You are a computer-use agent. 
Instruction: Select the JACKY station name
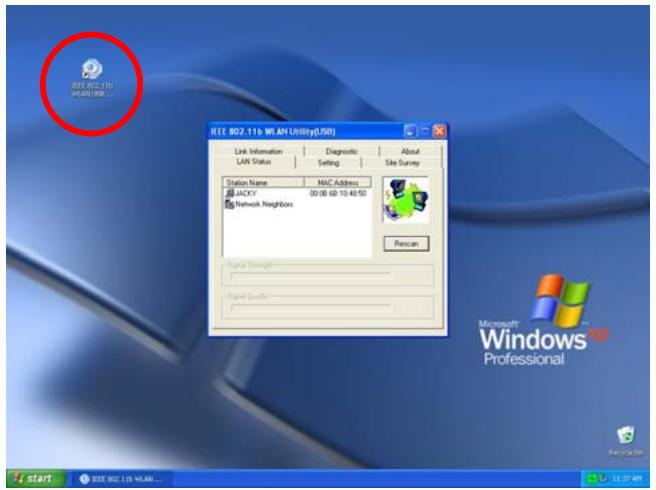click(x=246, y=193)
